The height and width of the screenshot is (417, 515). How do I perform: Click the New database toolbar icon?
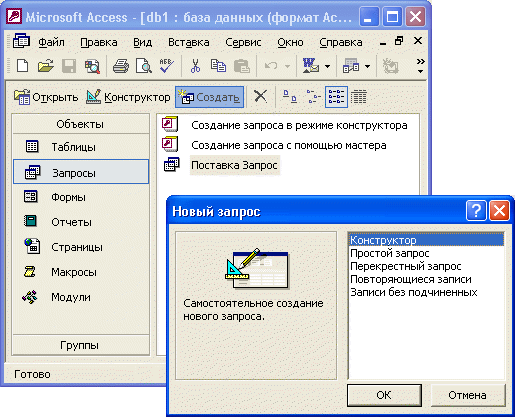coord(22,66)
